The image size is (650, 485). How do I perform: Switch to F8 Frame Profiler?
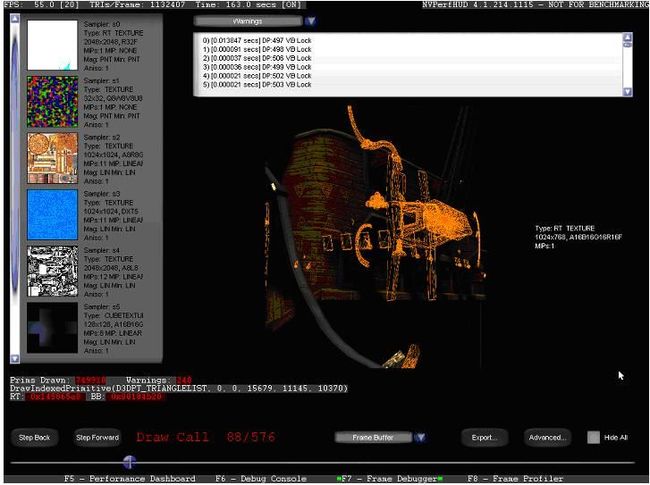coord(516,478)
